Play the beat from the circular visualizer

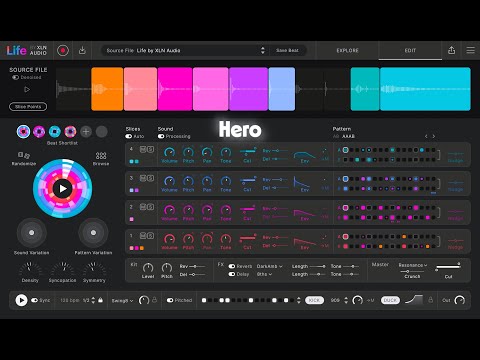63,189
